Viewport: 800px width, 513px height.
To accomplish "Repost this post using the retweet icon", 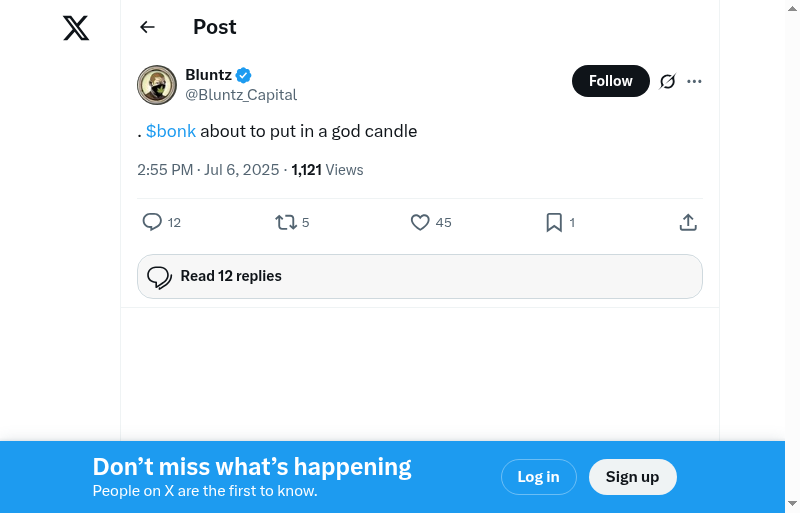I will coord(286,222).
